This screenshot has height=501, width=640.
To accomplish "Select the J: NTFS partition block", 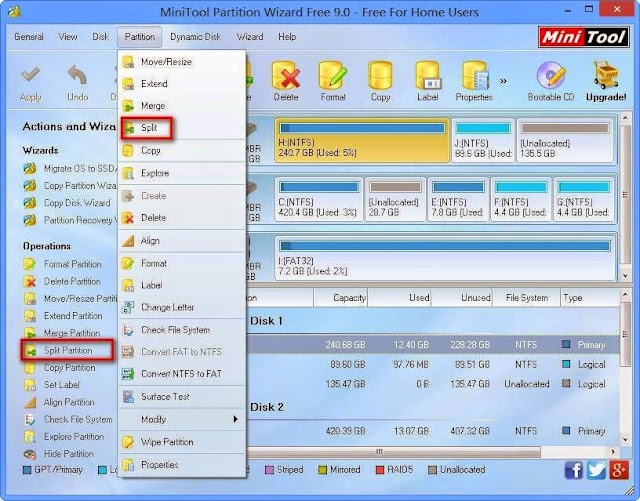I will tap(483, 140).
